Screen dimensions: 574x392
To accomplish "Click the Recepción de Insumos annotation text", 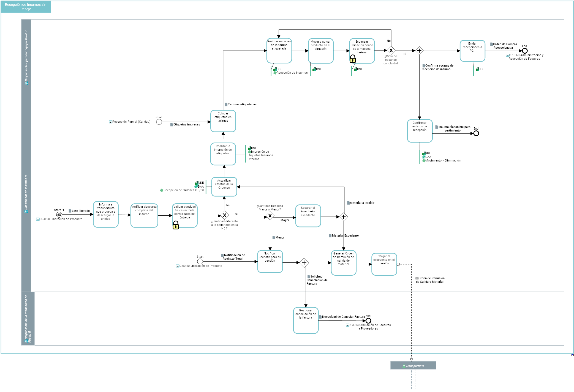I will [292, 73].
